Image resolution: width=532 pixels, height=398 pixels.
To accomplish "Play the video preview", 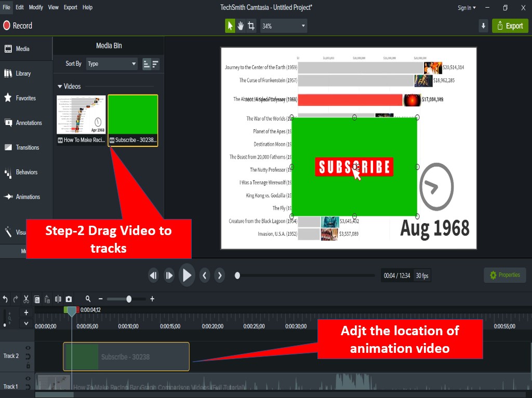I will 187,275.
